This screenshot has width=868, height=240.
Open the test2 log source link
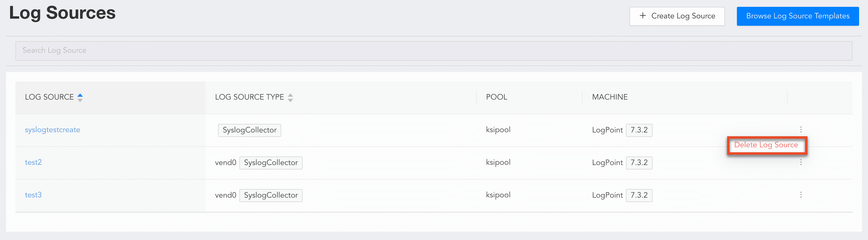coord(33,162)
